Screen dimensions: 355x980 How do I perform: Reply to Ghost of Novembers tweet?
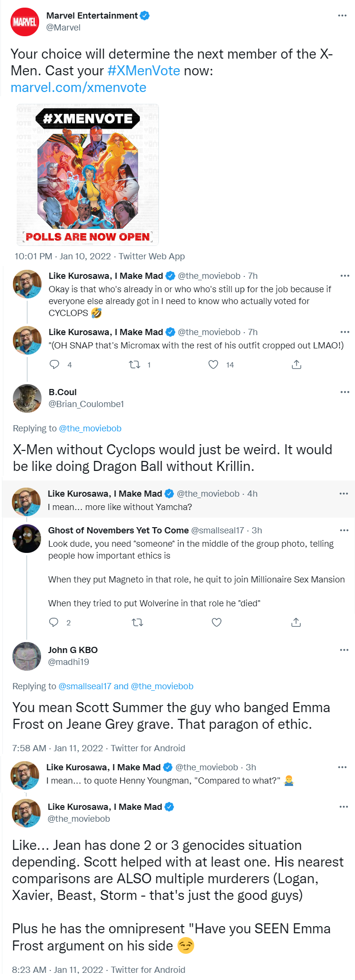[x=54, y=622]
